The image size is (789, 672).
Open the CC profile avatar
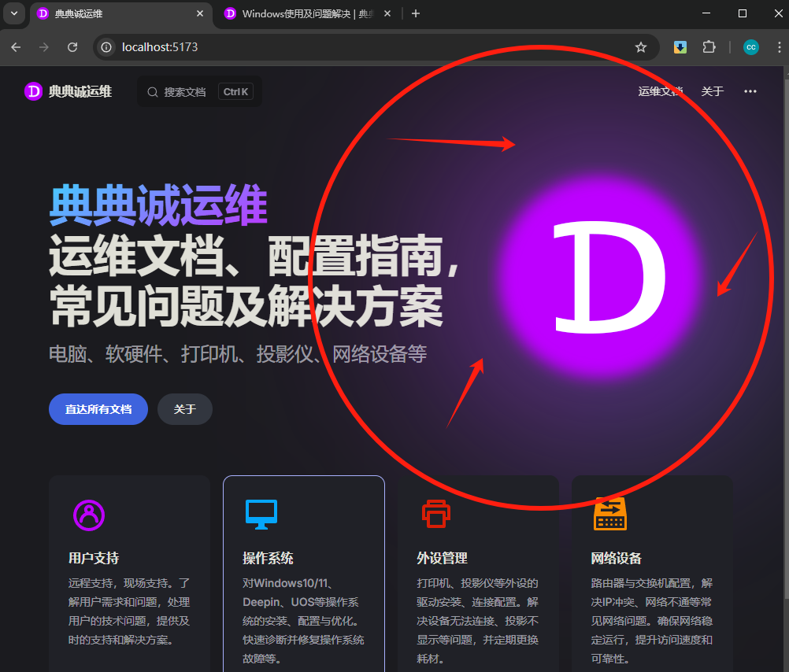(750, 47)
